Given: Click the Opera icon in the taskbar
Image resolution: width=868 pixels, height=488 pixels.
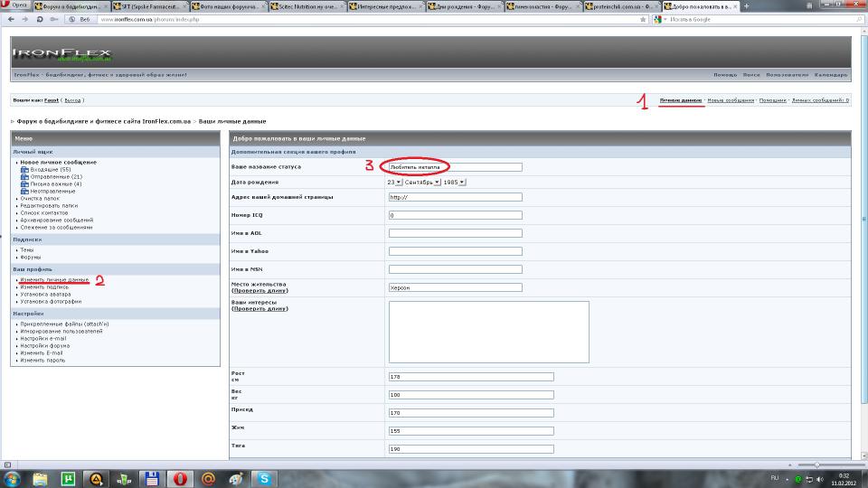Looking at the screenshot, I should pyautogui.click(x=180, y=478).
